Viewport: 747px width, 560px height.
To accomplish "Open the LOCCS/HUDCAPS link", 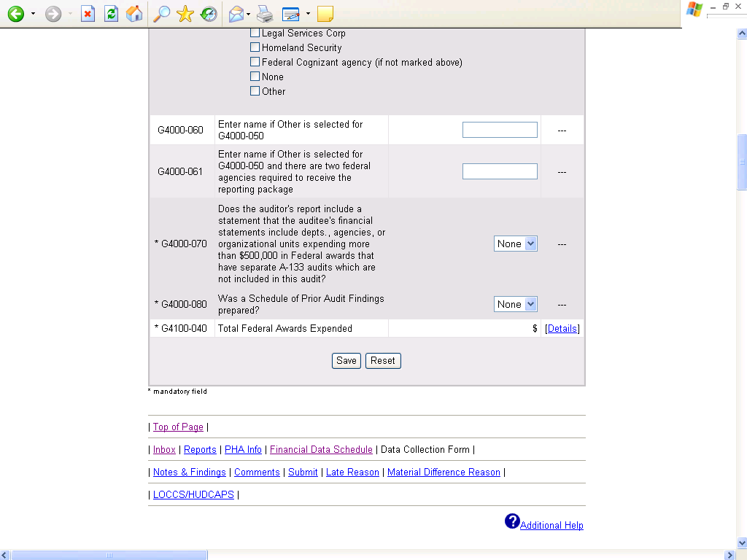I will [x=193, y=495].
